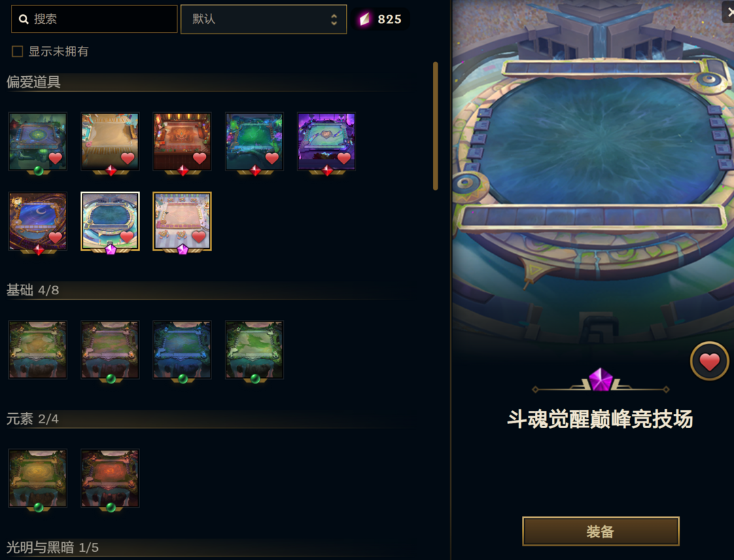Select the purple neon heart arena thumbnail
The height and width of the screenshot is (560, 734).
326,141
